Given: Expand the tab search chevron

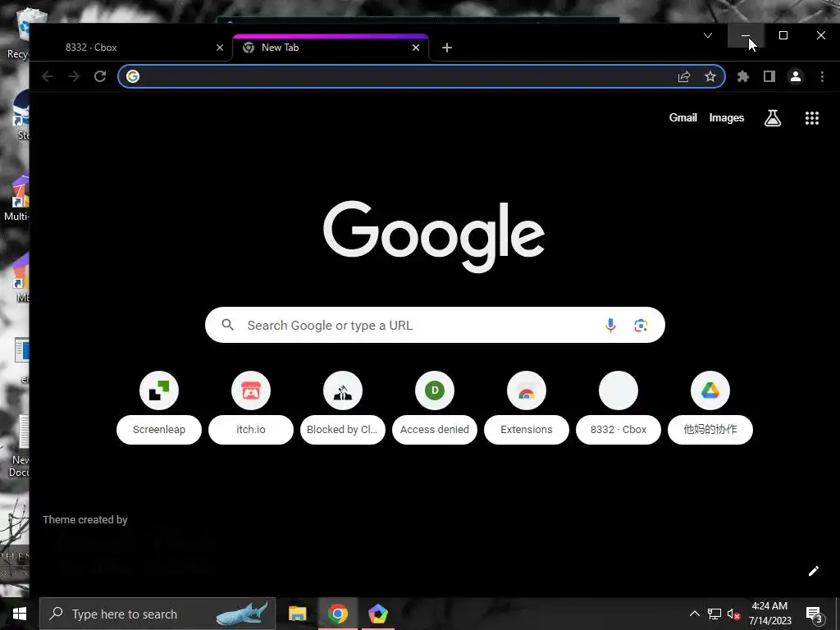Looking at the screenshot, I should (x=708, y=35).
